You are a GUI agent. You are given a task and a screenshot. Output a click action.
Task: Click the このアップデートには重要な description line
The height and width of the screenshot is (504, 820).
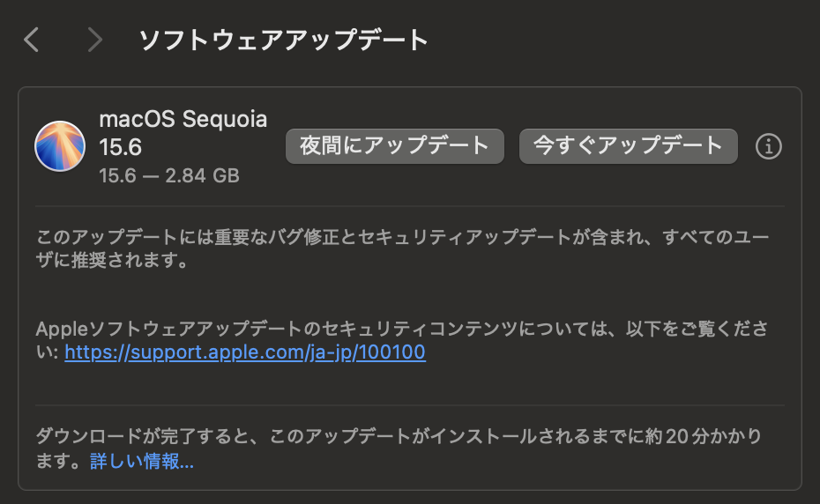point(402,237)
